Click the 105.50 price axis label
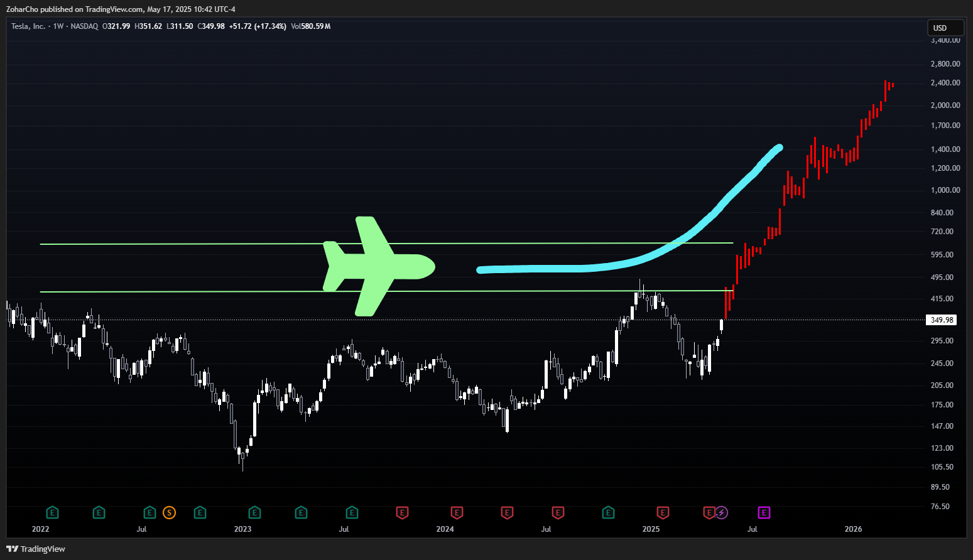The image size is (973, 560). (942, 467)
